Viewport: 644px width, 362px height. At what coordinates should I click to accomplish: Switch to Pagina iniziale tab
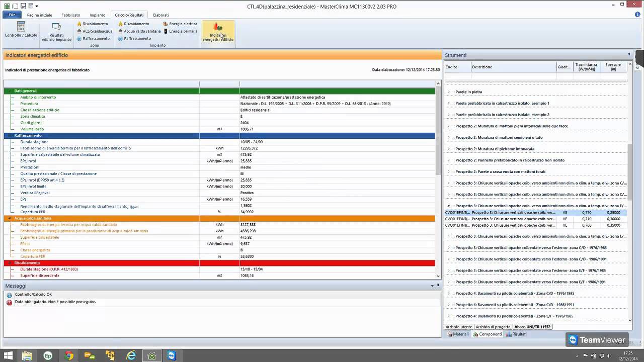(x=40, y=15)
